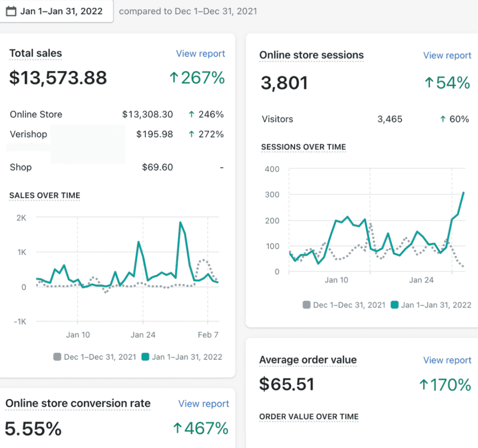Click the SESSIONS OVER TIME heading
This screenshot has height=448, width=478.
303,147
